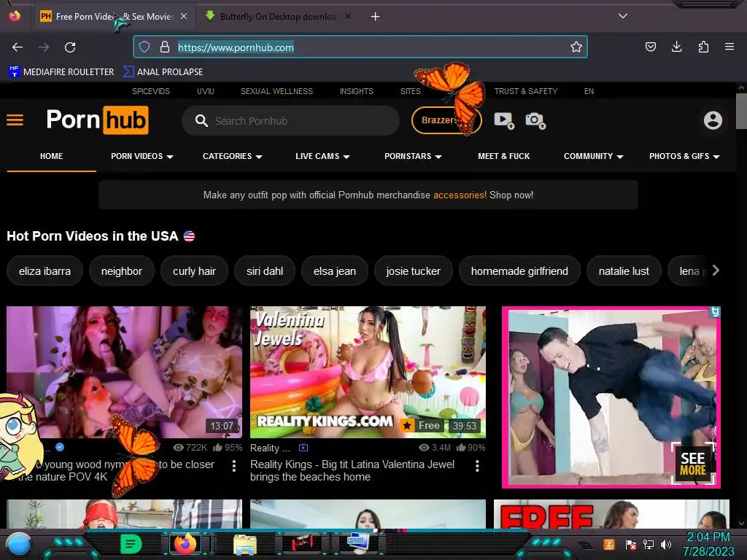Switch to Firefox in the taskbar
This screenshot has width=747, height=560.
pos(185,544)
